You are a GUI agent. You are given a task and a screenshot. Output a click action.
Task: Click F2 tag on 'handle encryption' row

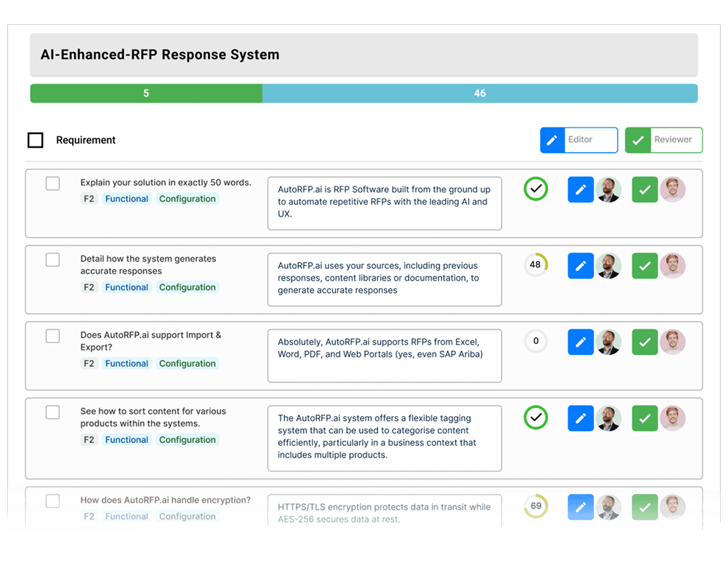pos(89,517)
